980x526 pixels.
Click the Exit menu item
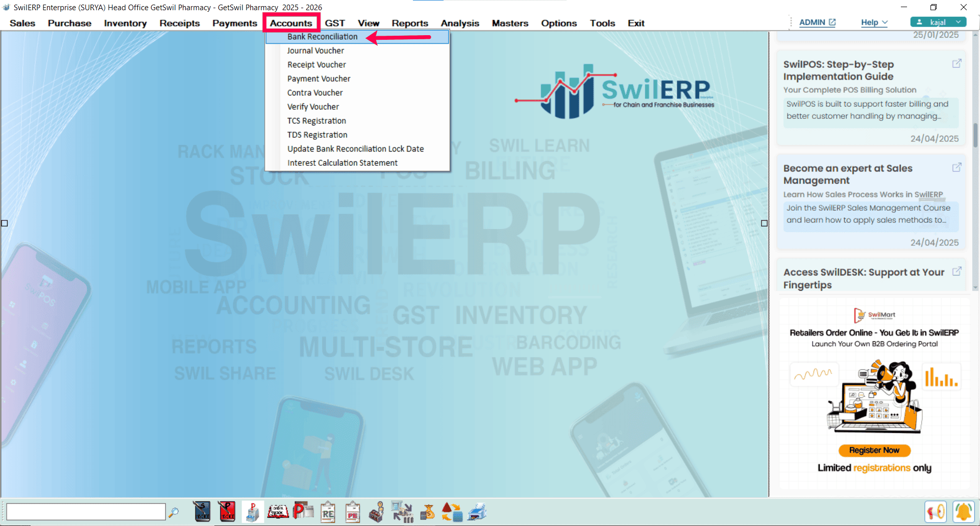click(x=636, y=23)
